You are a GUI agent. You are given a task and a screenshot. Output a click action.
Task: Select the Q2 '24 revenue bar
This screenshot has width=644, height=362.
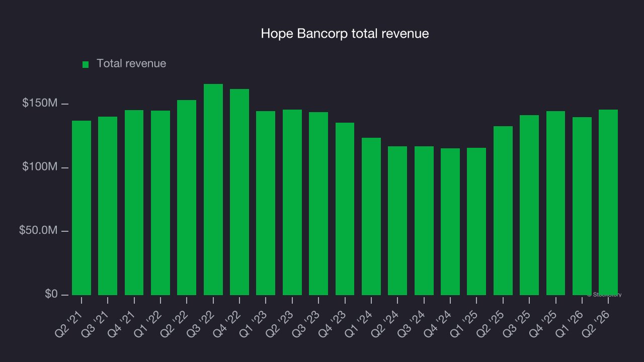[x=397, y=221]
